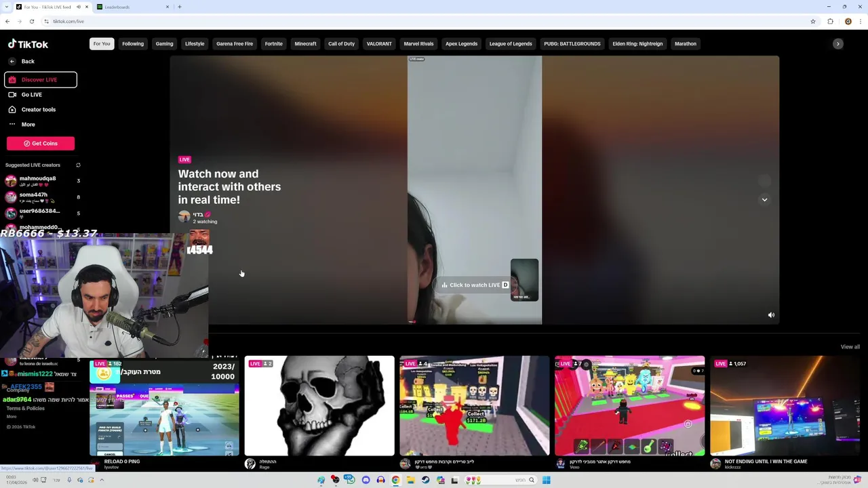Open the VALORANT category tab

coord(379,44)
